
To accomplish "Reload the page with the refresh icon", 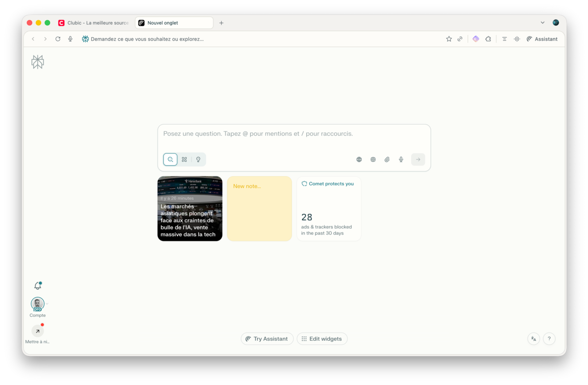I will click(58, 39).
